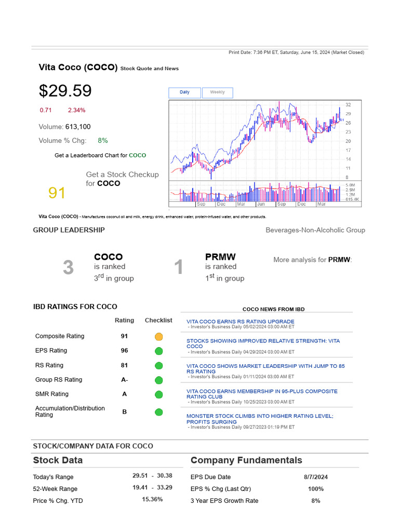Screen dimensions: 399x532
Task: Click the Stock Quote and News heading
Action: [149, 69]
